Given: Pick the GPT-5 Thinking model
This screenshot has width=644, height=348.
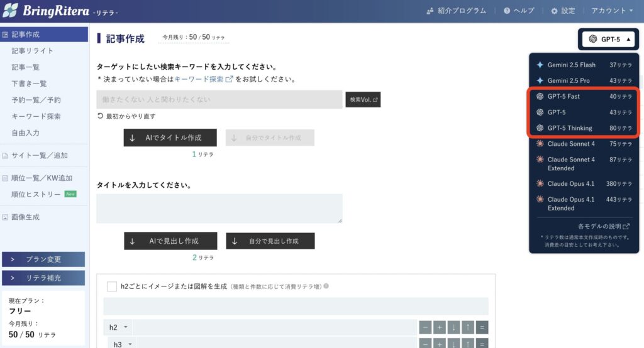Looking at the screenshot, I should (x=584, y=128).
